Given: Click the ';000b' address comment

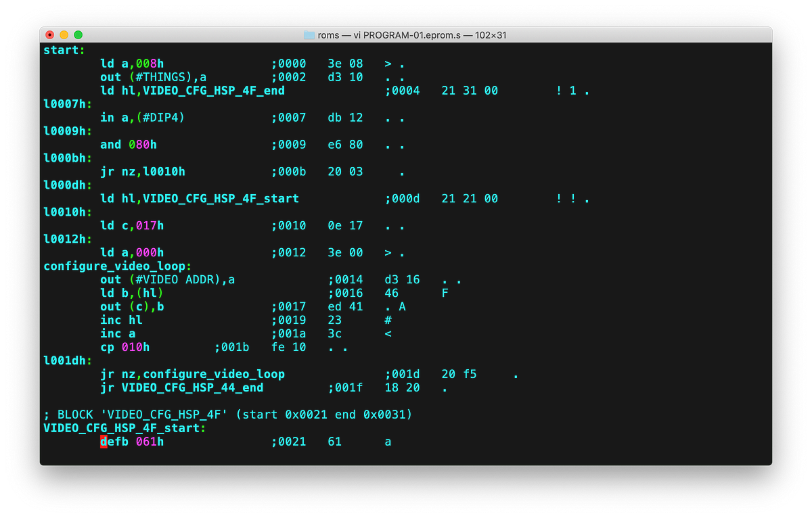Looking at the screenshot, I should click(289, 172).
